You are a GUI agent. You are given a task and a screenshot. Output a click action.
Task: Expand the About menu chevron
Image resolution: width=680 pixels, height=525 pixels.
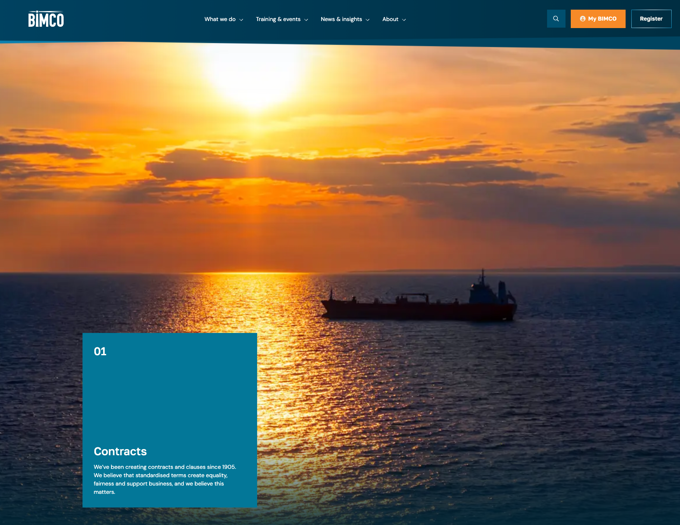[404, 20]
